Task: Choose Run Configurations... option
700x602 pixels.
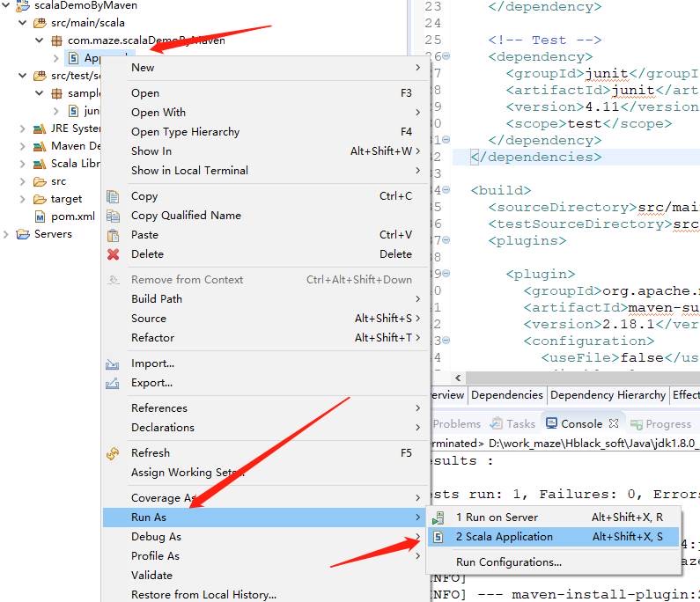Action: [x=508, y=562]
